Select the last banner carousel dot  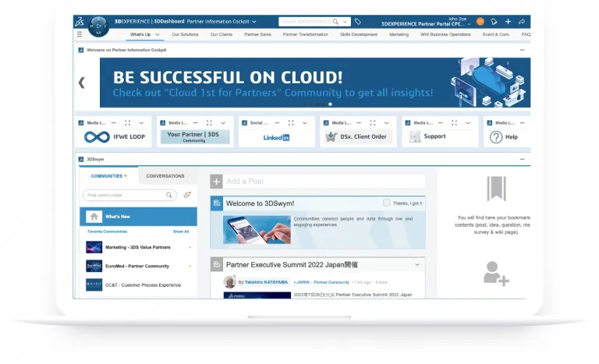click(331, 104)
